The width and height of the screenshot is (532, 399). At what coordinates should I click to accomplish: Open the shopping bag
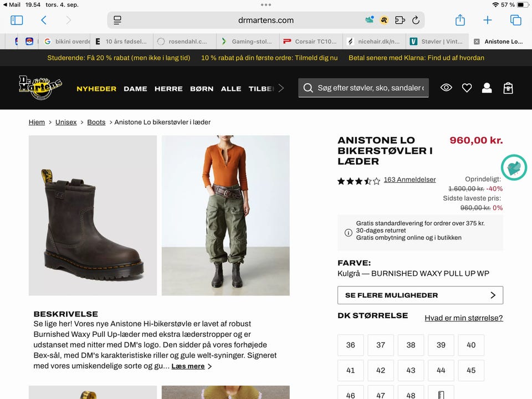(508, 88)
